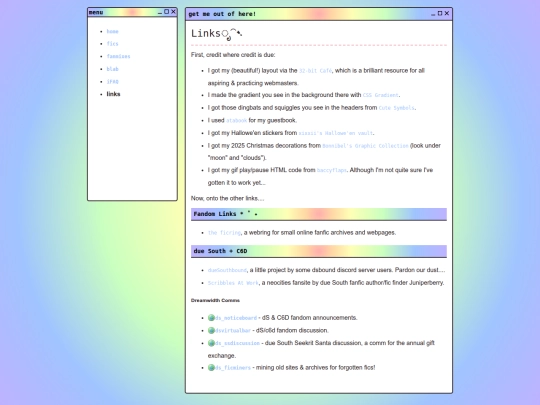The width and height of the screenshot is (540, 405).
Task: Open the fics page from the menu
Action: click(x=112, y=44)
